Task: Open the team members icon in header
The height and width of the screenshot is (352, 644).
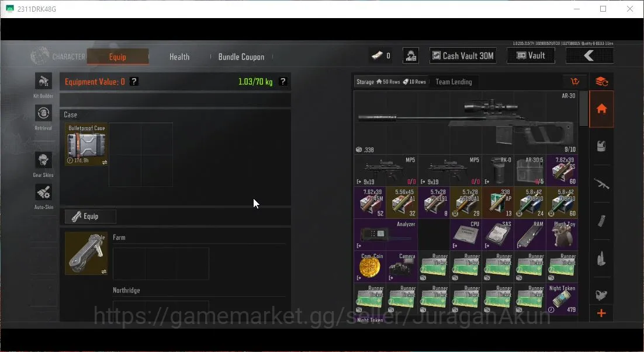Action: [411, 56]
